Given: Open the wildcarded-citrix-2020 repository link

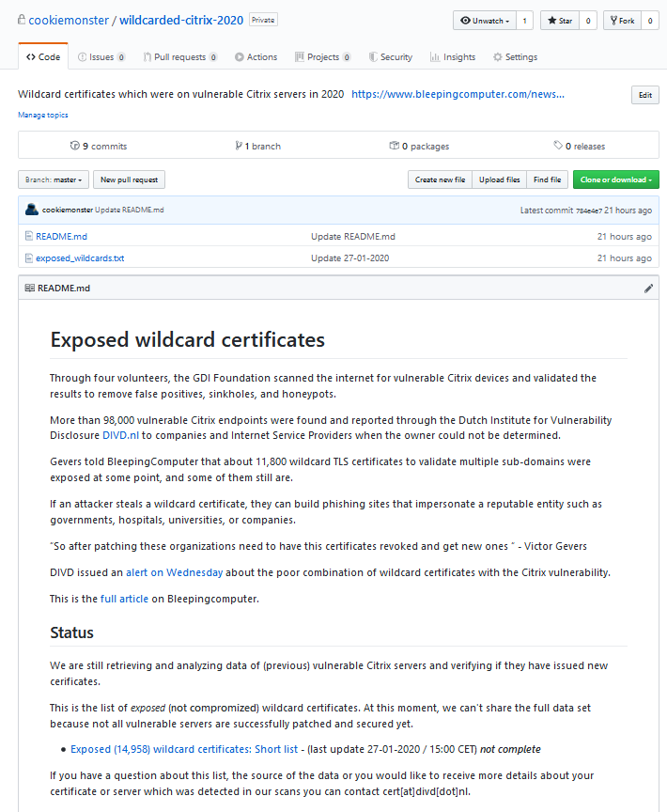Looking at the screenshot, I should tap(181, 20).
